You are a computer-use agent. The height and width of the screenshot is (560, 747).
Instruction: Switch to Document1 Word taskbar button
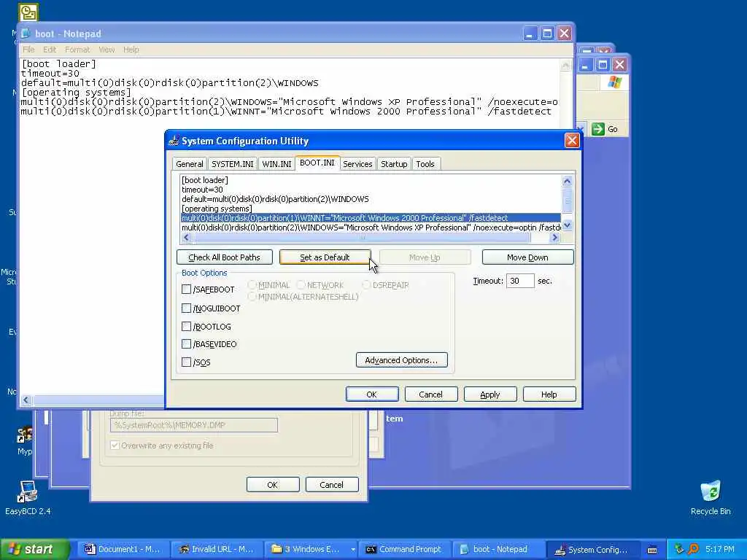click(122, 549)
